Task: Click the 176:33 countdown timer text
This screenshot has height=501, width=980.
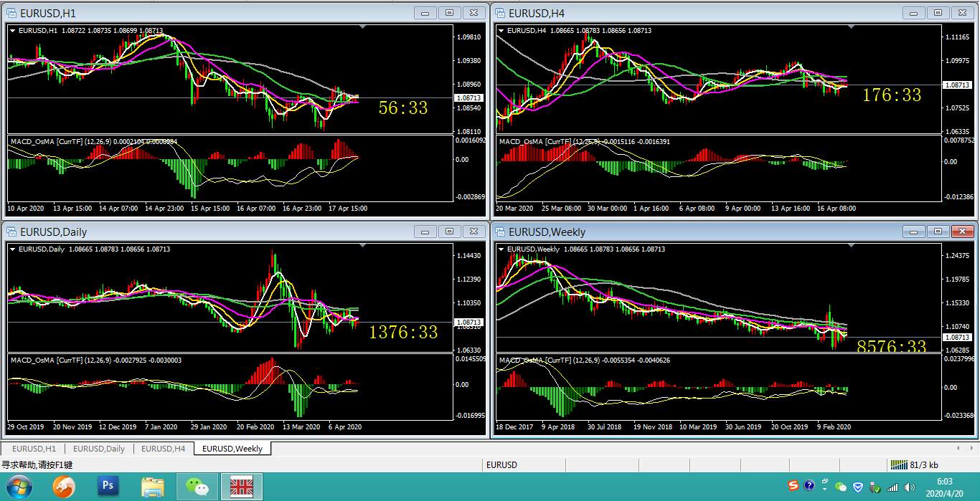Action: click(892, 95)
